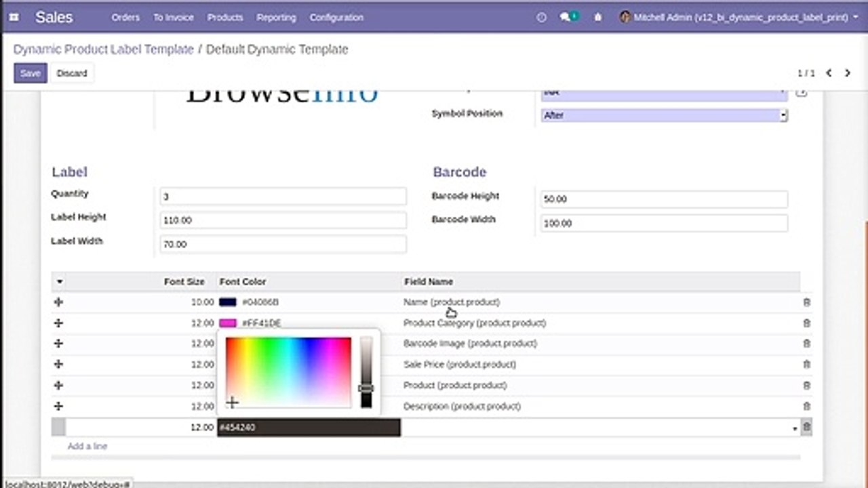Image resolution: width=868 pixels, height=488 pixels.
Task: Click the Sales app title
Action: pos(54,18)
